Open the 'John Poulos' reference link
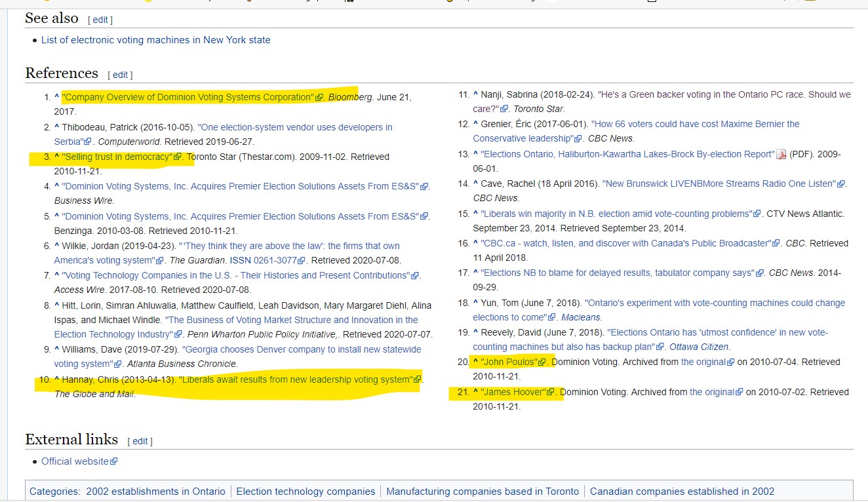Screen dimensions: 868x502 [x=509, y=362]
